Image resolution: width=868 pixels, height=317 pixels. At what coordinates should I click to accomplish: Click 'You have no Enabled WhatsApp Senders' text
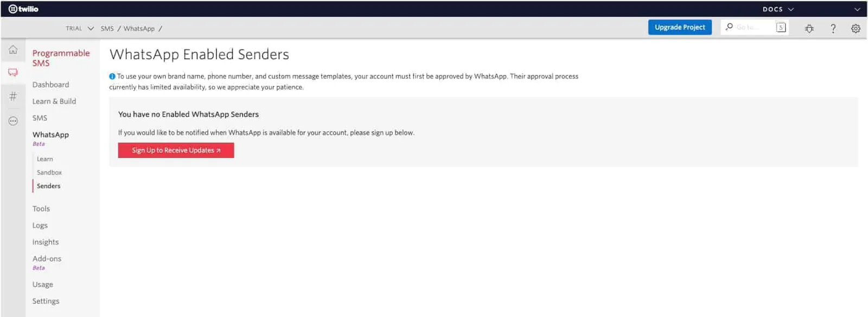188,114
